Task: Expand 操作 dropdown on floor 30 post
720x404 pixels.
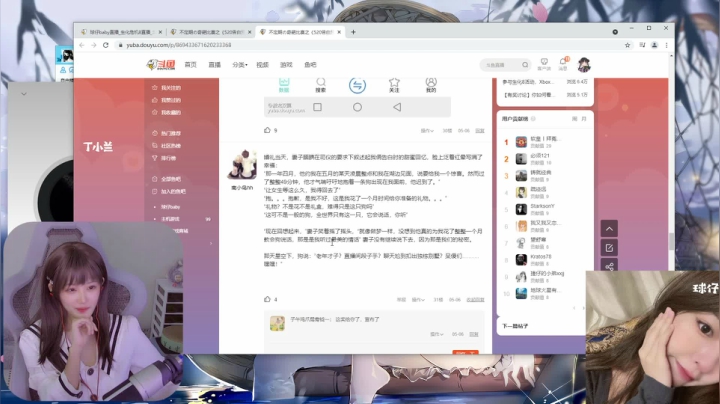Action: pyautogui.click(x=427, y=131)
